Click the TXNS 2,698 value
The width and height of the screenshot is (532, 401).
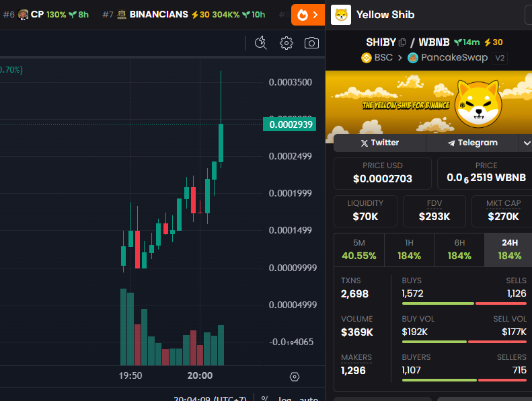(354, 294)
